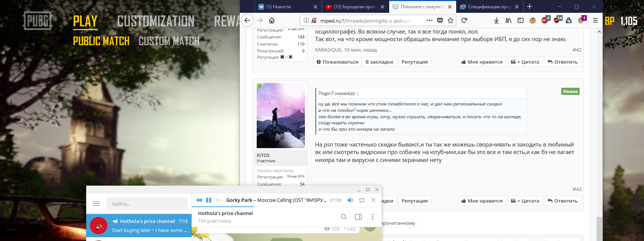Click the monkey extension icon
The image size is (644, 241).
[x=533, y=20]
